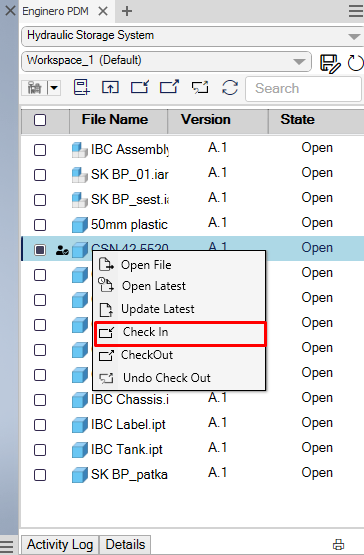Switch to the Details tab
Image resolution: width=364 pixels, height=555 pixels.
125,544
